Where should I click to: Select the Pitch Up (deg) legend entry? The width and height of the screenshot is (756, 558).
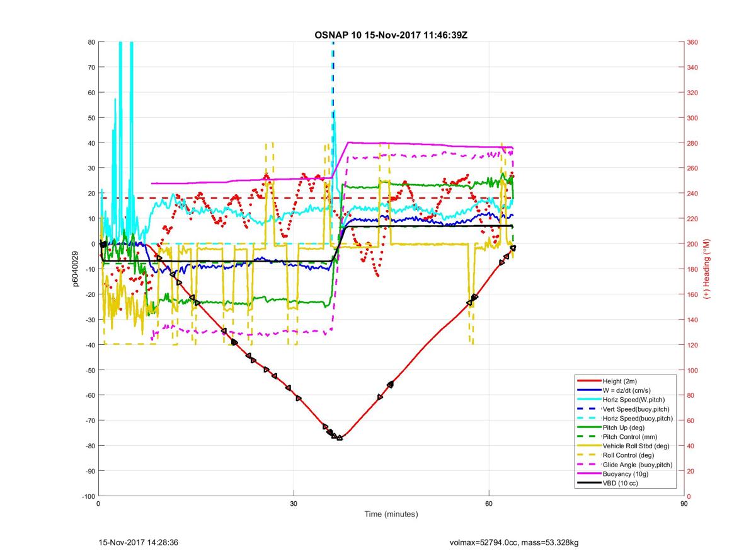coord(624,427)
